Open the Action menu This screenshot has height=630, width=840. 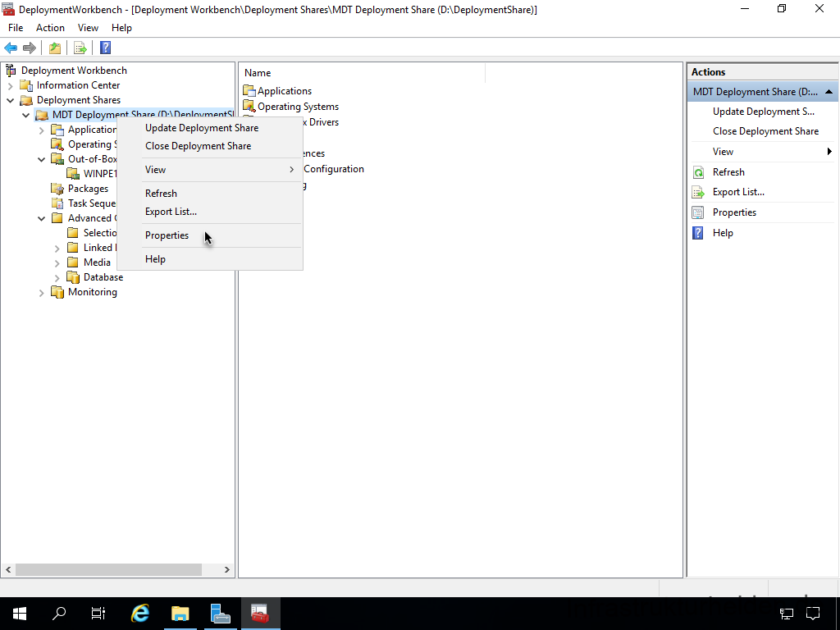(50, 28)
